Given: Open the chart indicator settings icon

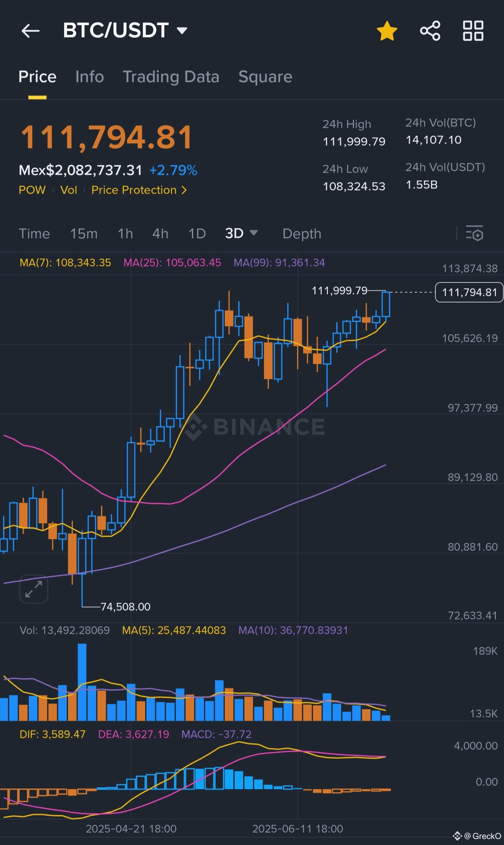Looking at the screenshot, I should point(474,233).
